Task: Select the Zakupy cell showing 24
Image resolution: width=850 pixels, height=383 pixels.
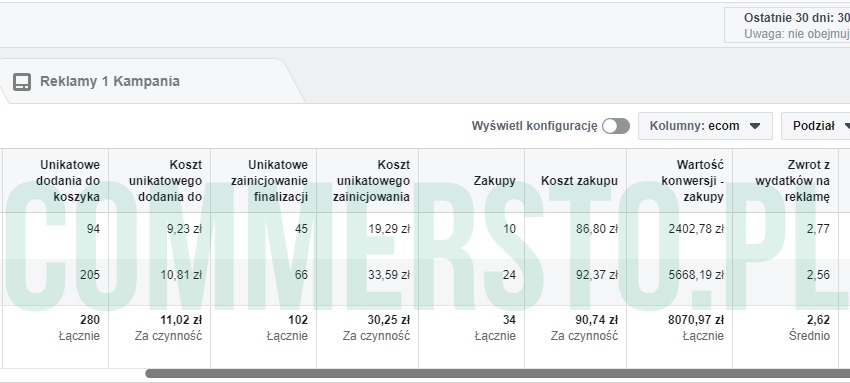Action: (x=471, y=282)
